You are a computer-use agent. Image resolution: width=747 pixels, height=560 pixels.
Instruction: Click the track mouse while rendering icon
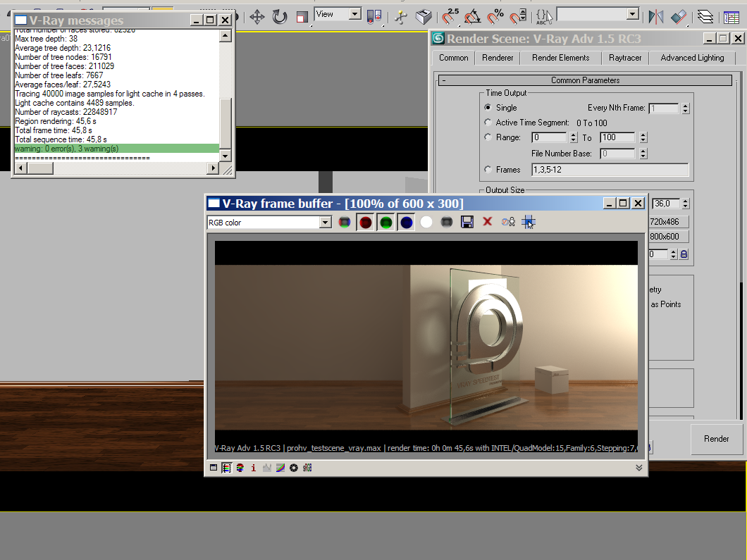coord(508,222)
